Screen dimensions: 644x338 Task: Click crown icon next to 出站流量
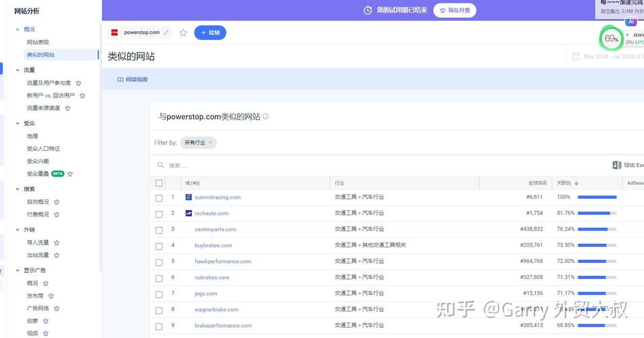(57, 255)
